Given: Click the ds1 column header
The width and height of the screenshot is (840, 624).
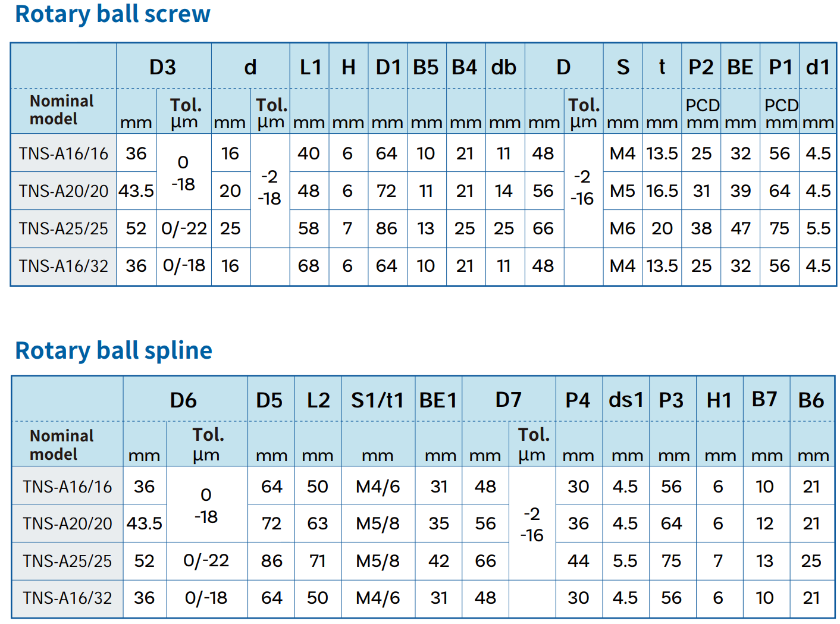Looking at the screenshot, I should tap(626, 400).
